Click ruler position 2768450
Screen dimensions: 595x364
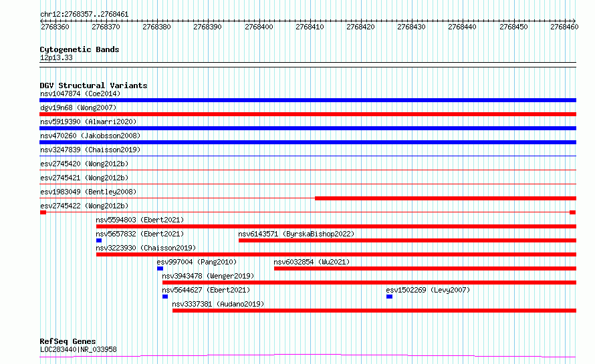click(x=513, y=27)
